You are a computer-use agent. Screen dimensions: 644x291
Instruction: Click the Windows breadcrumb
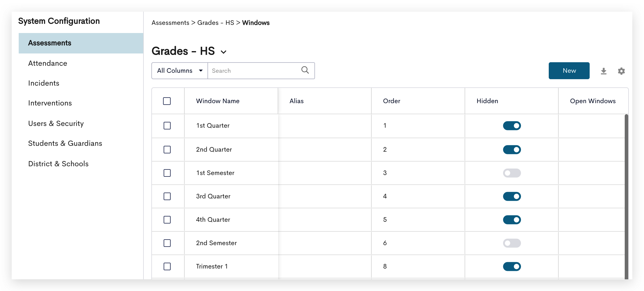256,23
